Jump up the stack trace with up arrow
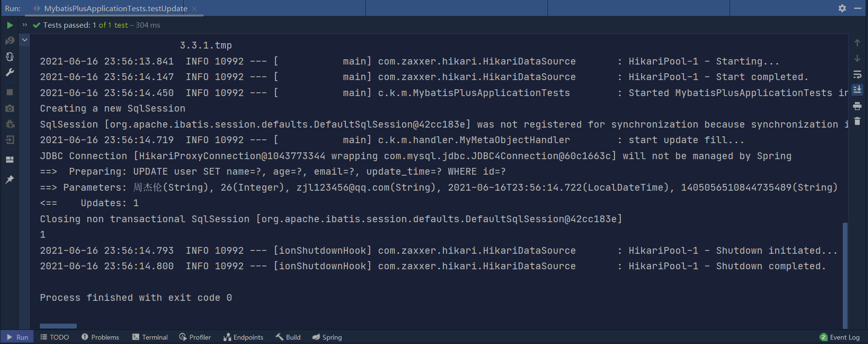Image resolution: width=868 pixels, height=344 pixels. click(x=858, y=42)
